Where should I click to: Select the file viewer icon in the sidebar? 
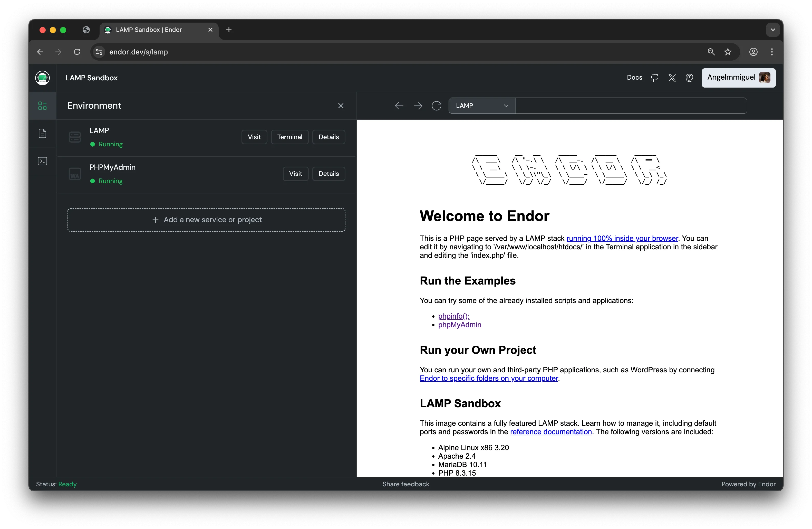click(x=42, y=133)
